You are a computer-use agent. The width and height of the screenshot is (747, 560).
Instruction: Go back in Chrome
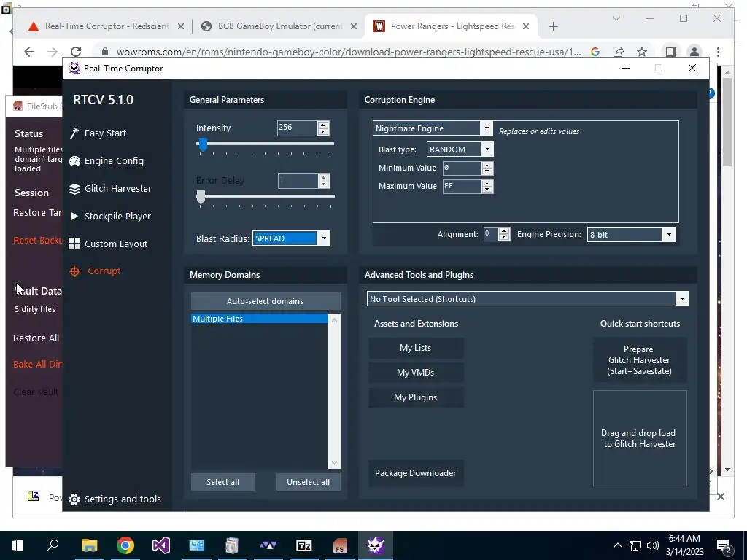coord(29,52)
